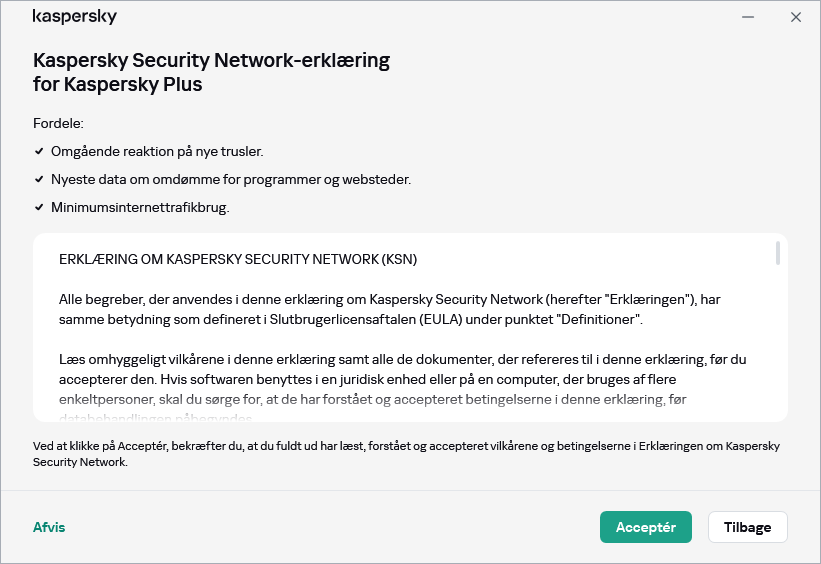Click the statement scrollbar thumb
This screenshot has width=821, height=564.
(x=777, y=254)
